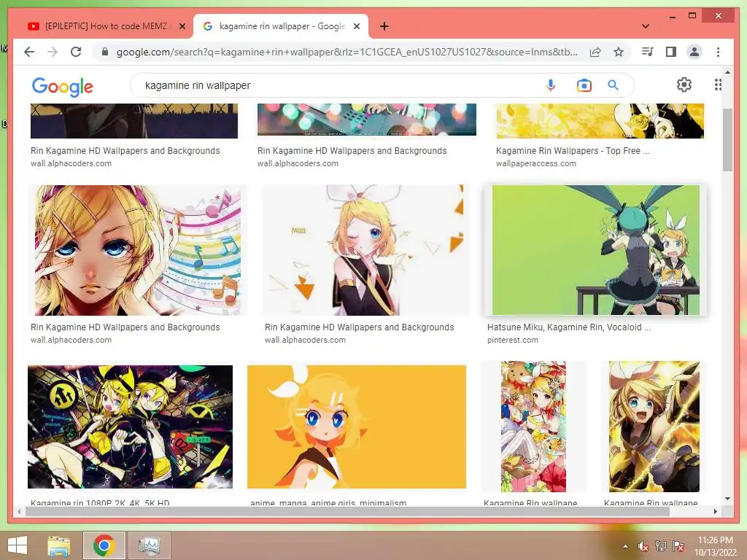Screen dimensions: 747x560
Task: Reload the current page
Action: click(76, 52)
